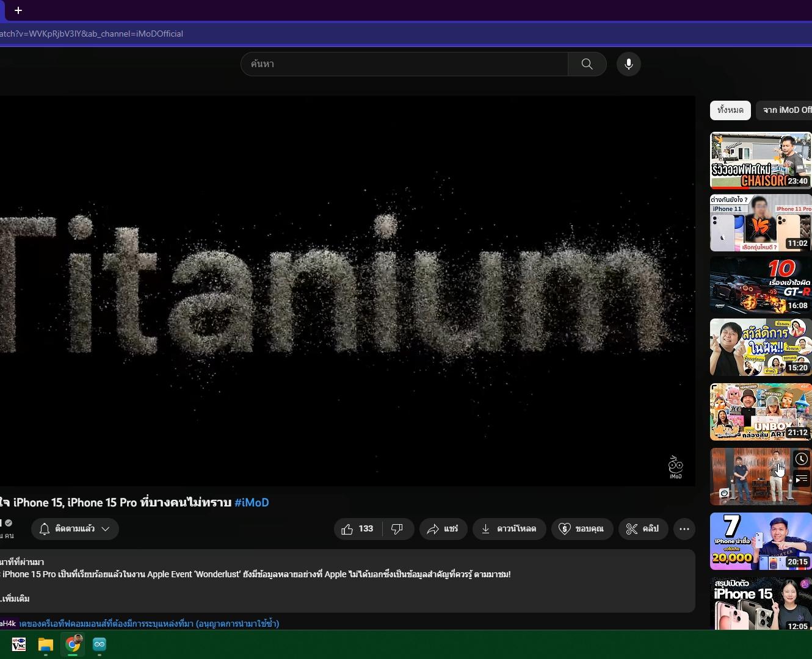Add hovered video to Watch Later clock icon
Screen dimensions: 812x659
pos(802,459)
